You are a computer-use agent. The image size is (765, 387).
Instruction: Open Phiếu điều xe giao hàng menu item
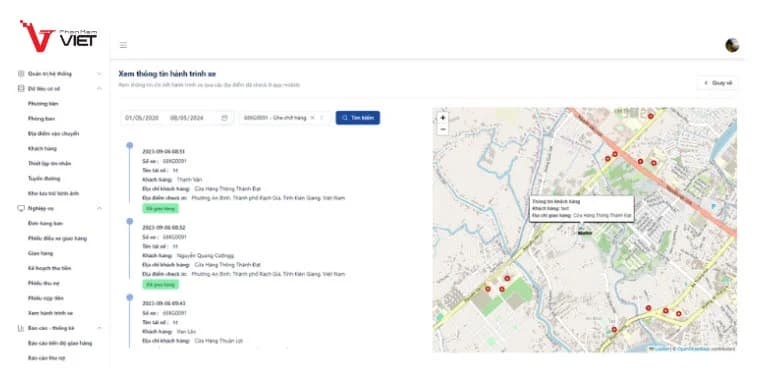pyautogui.click(x=57, y=238)
